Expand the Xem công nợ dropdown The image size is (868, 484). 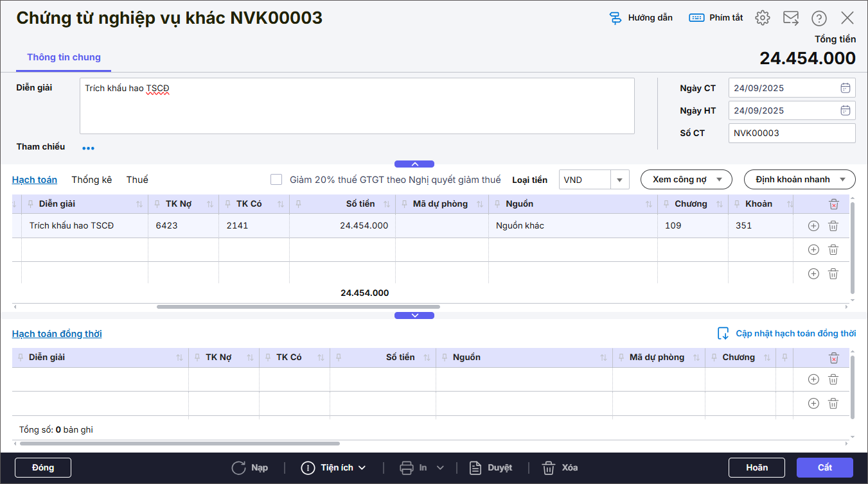point(686,180)
